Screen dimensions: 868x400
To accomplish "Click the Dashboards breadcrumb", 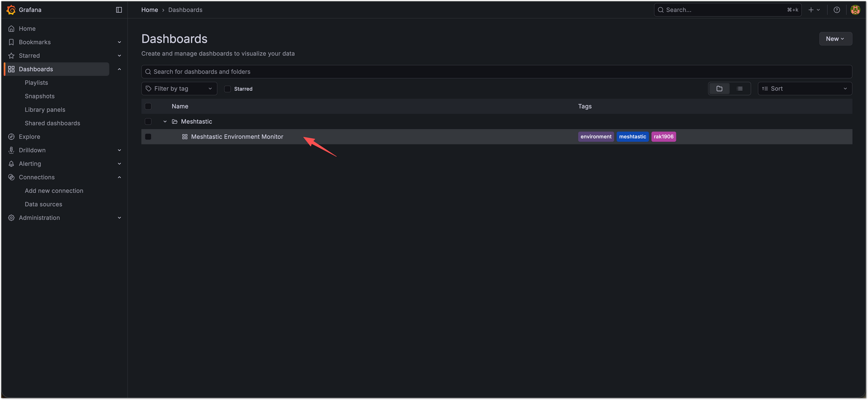I will [185, 10].
